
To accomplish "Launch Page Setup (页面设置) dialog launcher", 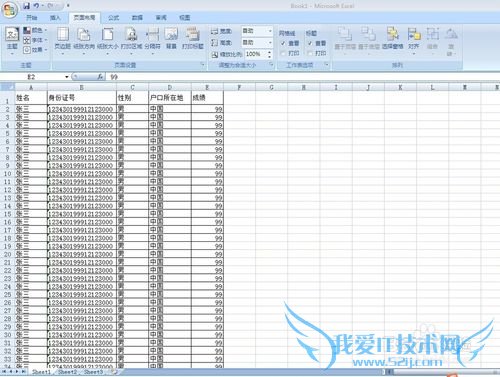I will click(x=202, y=65).
